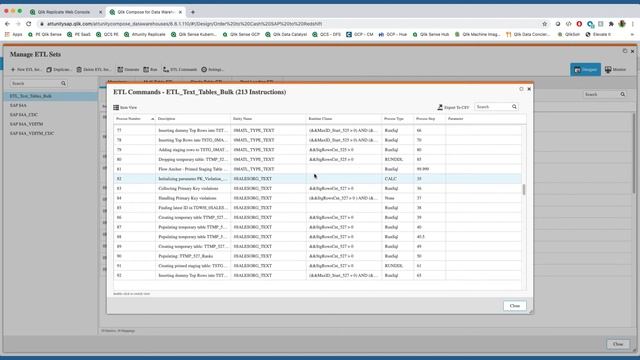
Task: Open the Apps bookmark shortcut
Action: point(13,35)
